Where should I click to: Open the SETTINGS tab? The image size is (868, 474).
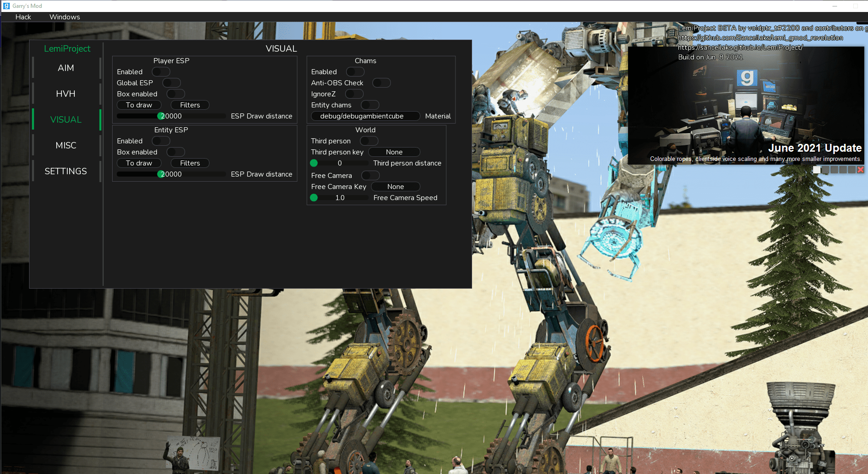click(x=66, y=171)
